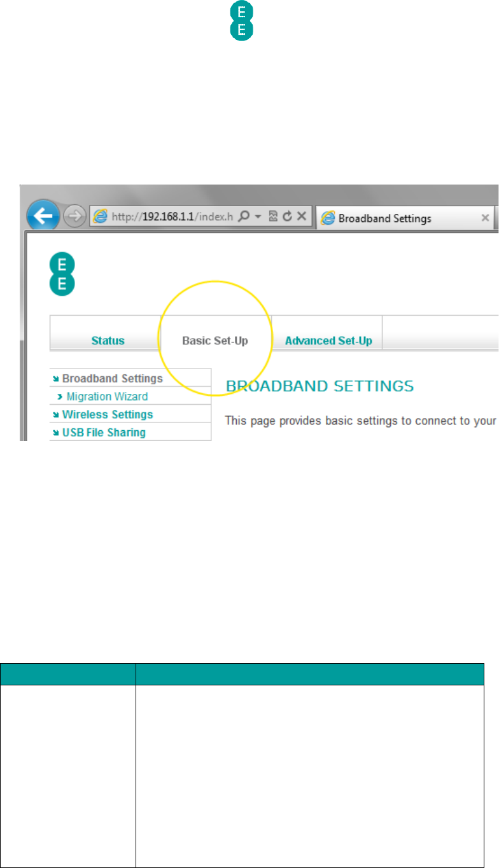The width and height of the screenshot is (499, 868).
Task: Click the Refresh icon in address bar
Action: pos(286,217)
